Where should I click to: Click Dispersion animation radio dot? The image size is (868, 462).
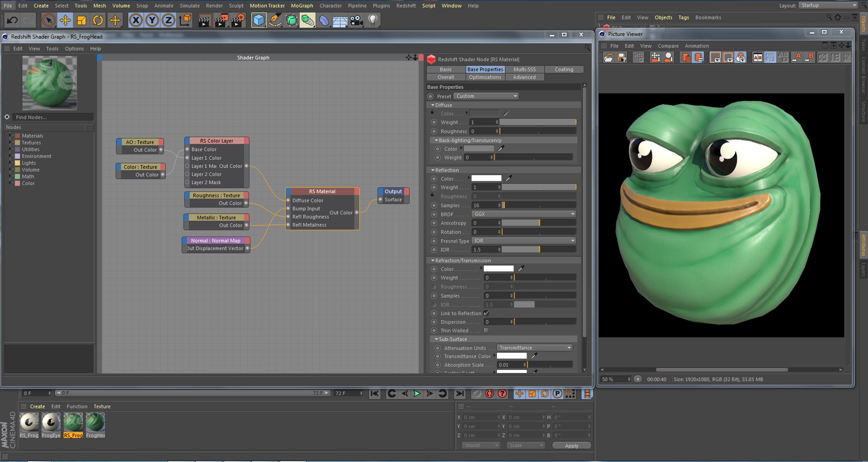click(x=434, y=322)
